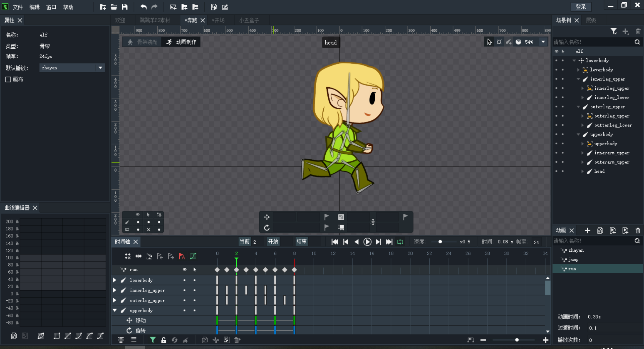Adjust the playback speed slider

pos(440,242)
